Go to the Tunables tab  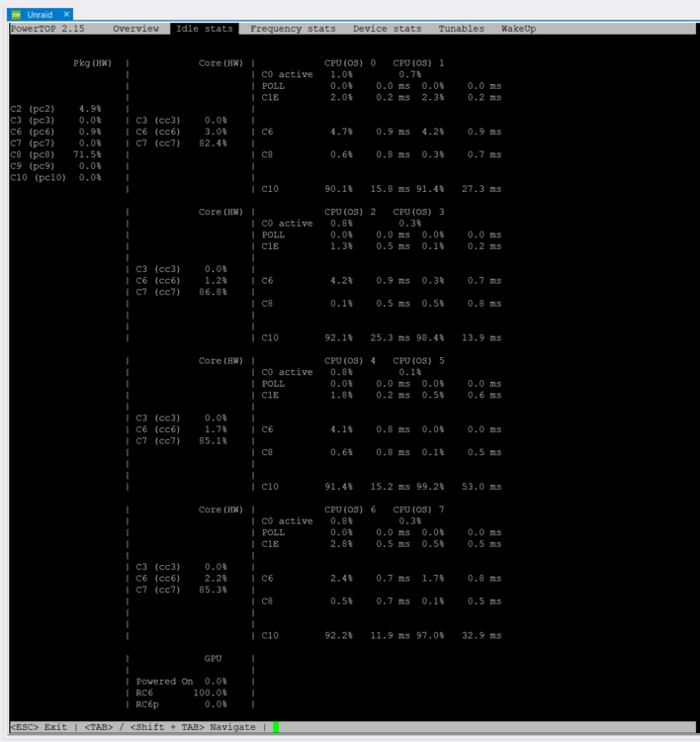click(x=461, y=29)
